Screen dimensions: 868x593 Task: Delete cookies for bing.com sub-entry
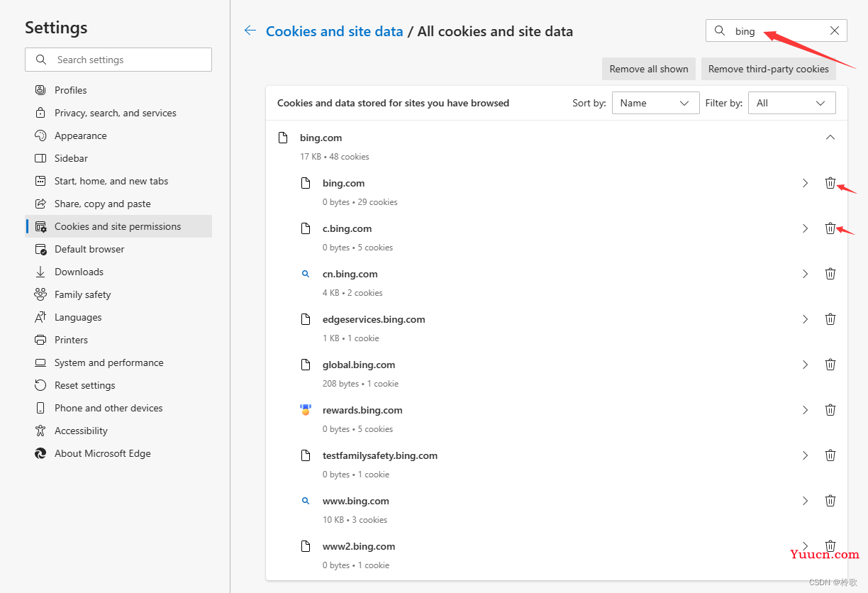[830, 183]
